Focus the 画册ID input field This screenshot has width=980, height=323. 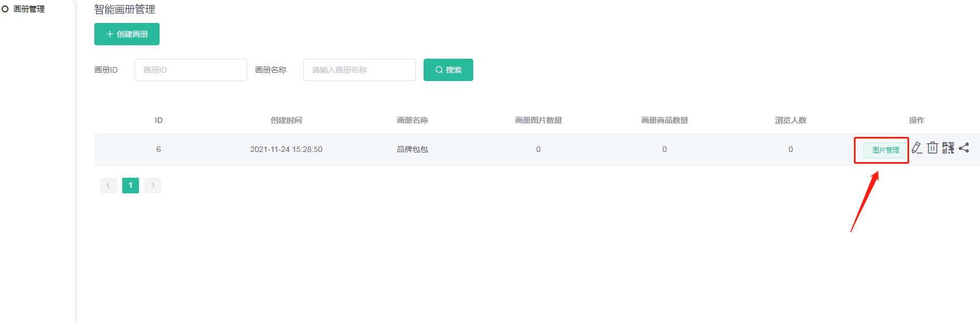tap(190, 70)
